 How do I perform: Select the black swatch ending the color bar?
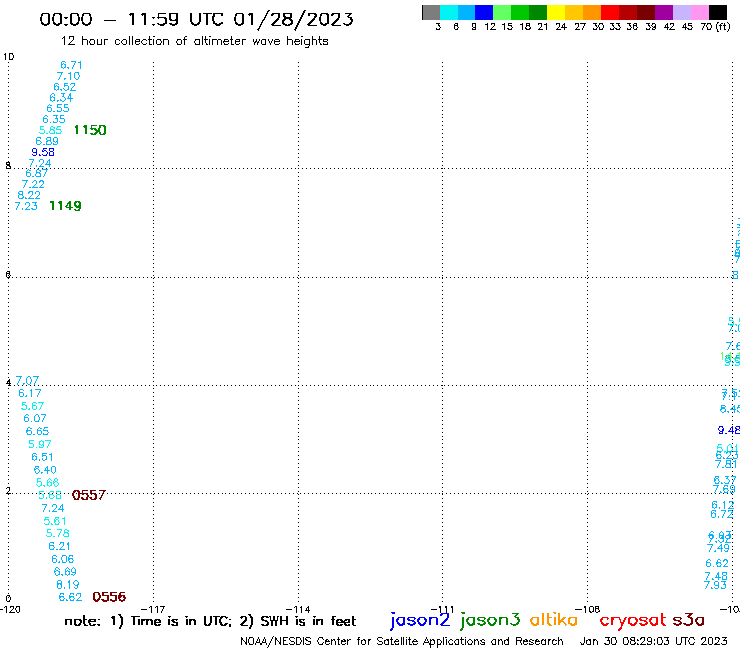pos(718,12)
